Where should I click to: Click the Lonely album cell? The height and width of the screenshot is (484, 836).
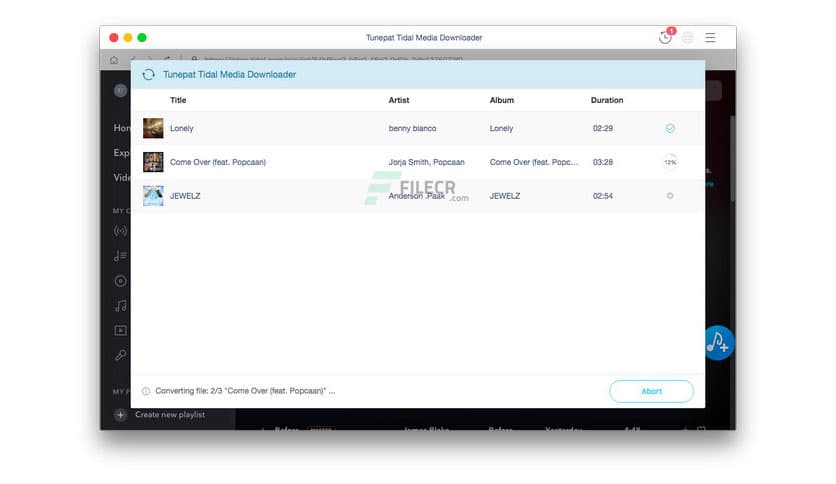501,128
